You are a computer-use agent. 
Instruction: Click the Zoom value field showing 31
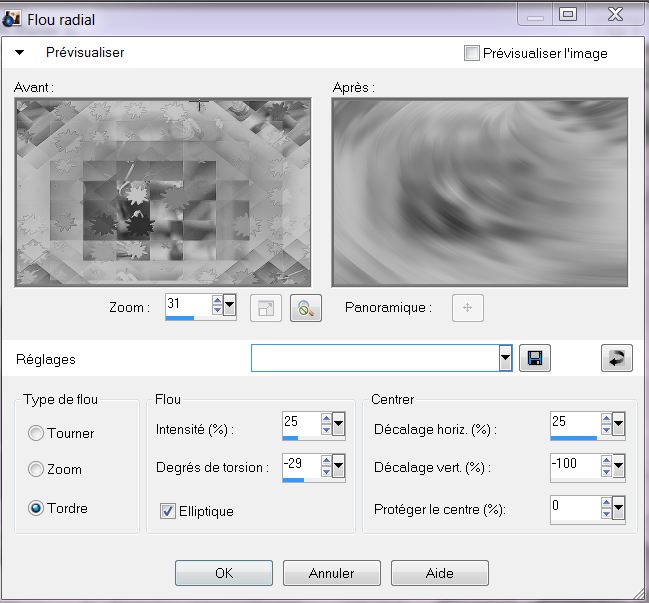click(x=188, y=304)
